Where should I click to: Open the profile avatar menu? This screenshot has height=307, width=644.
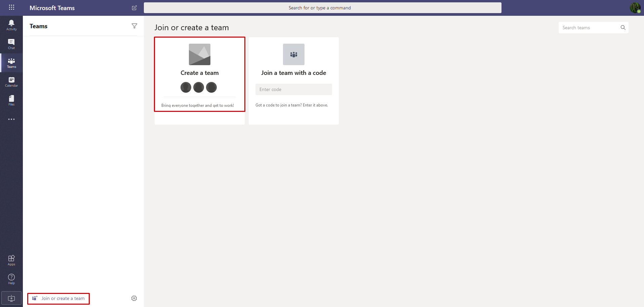tap(635, 8)
